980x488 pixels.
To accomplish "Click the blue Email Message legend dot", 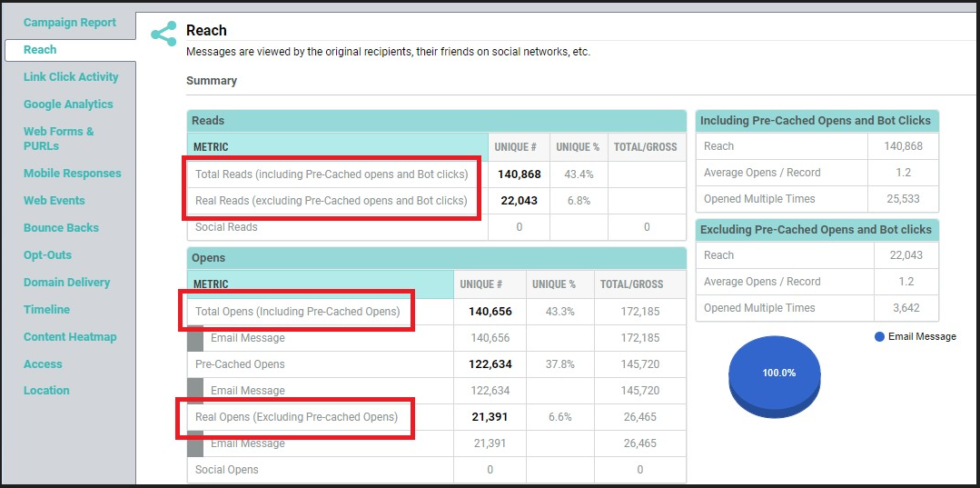I will coord(879,337).
